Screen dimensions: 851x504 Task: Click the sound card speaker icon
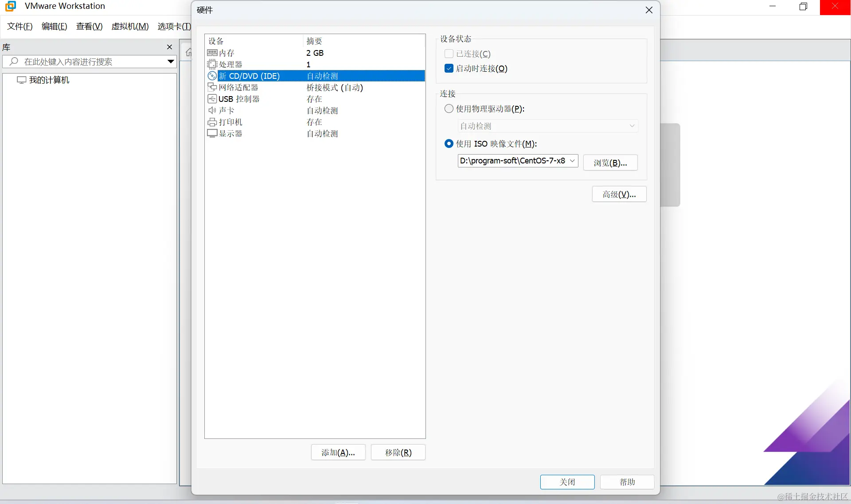[x=212, y=110]
